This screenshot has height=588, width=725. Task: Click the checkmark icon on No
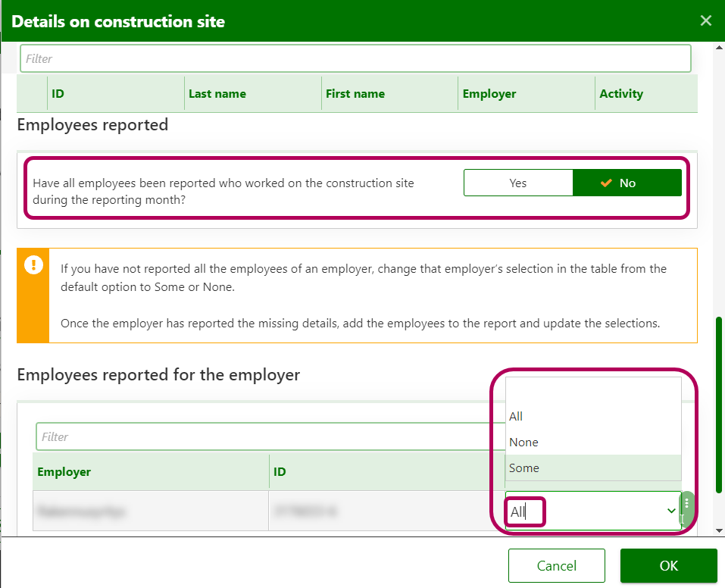click(x=605, y=183)
